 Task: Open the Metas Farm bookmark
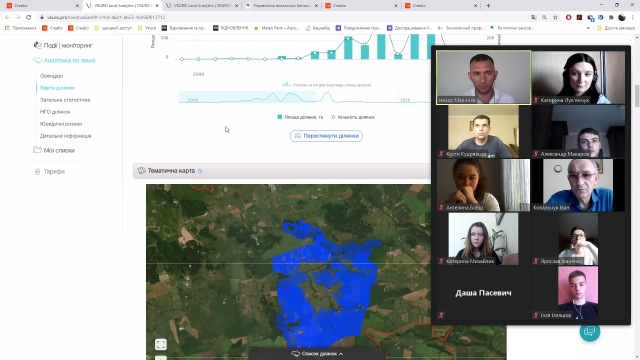click(276, 28)
